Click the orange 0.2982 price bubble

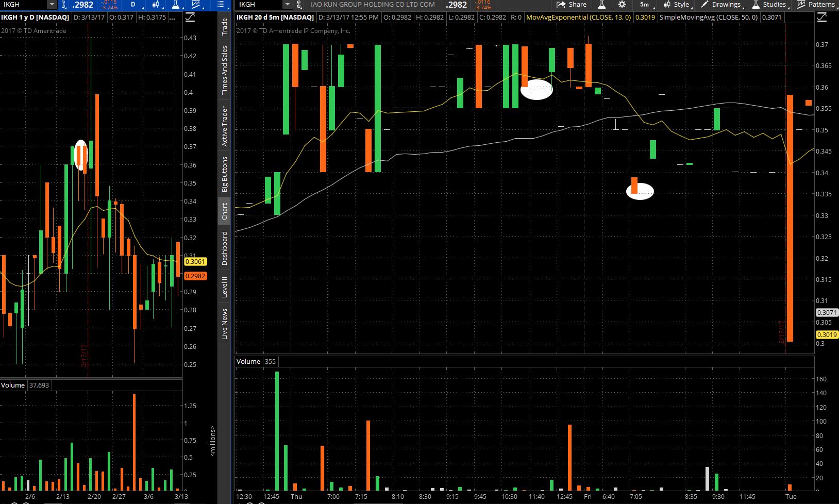(195, 276)
